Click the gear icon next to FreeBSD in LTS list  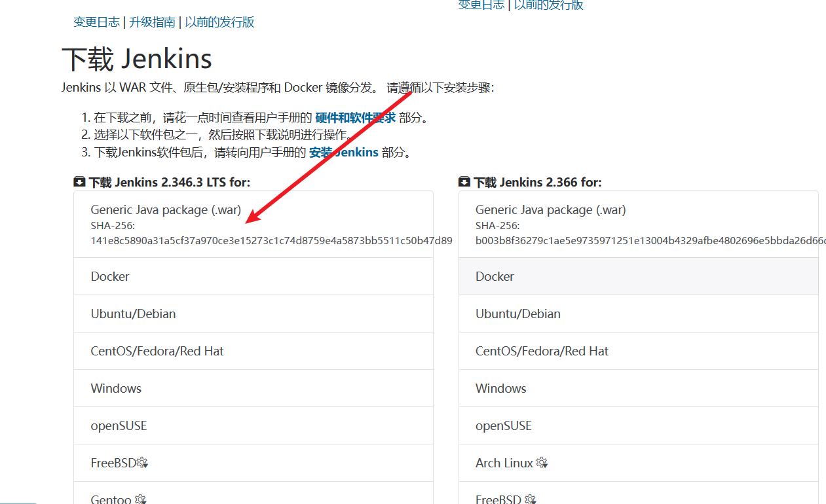142,463
